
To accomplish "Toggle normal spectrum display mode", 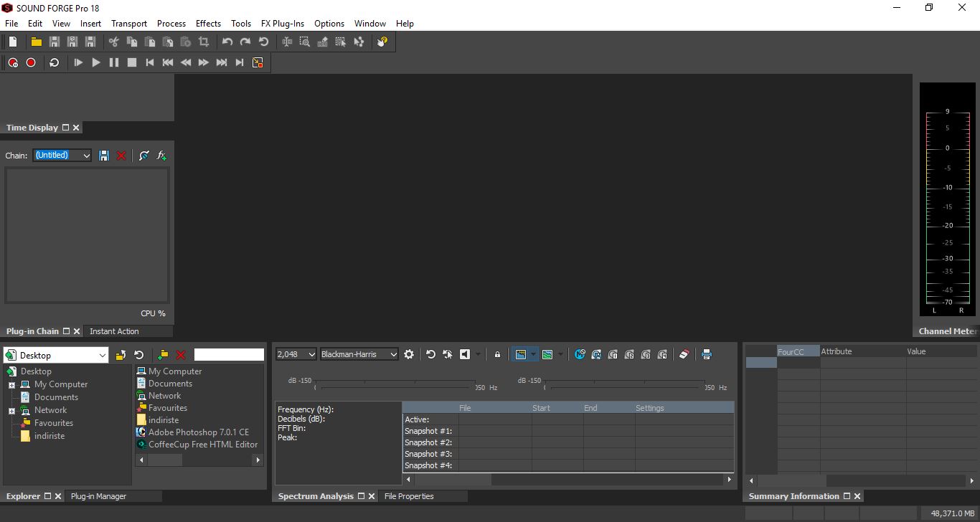I will 521,354.
